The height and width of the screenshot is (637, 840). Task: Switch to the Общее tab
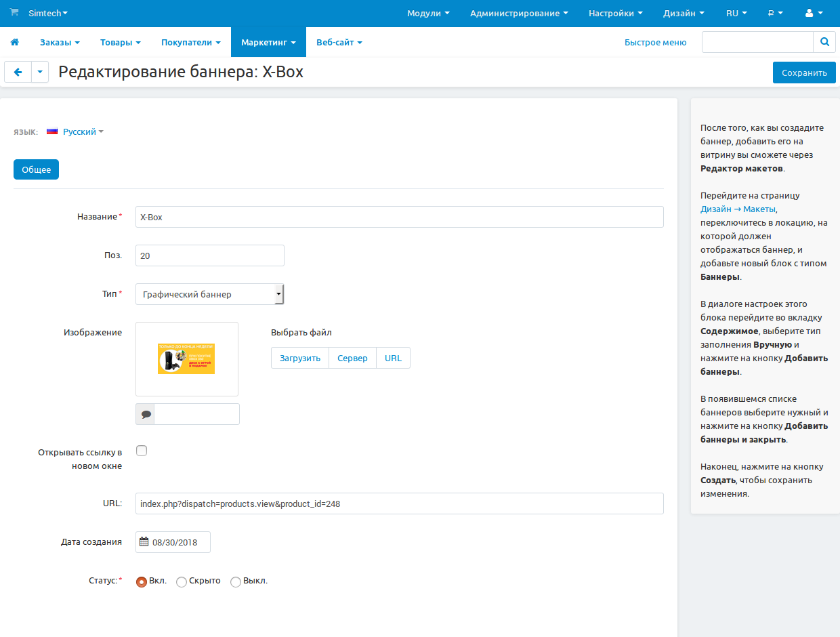37,169
